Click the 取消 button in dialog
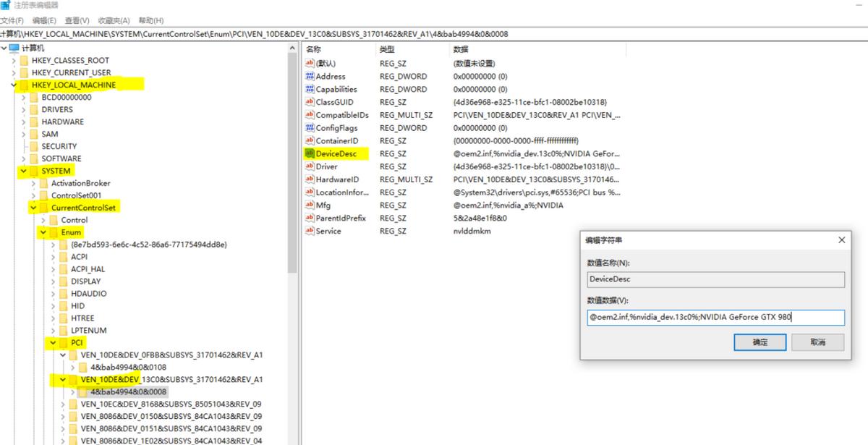 817,342
